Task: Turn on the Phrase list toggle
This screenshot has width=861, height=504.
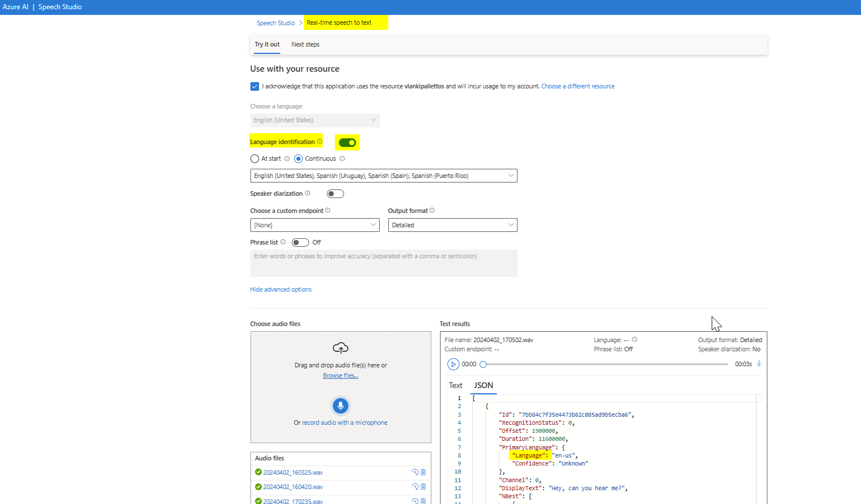Action: [299, 242]
